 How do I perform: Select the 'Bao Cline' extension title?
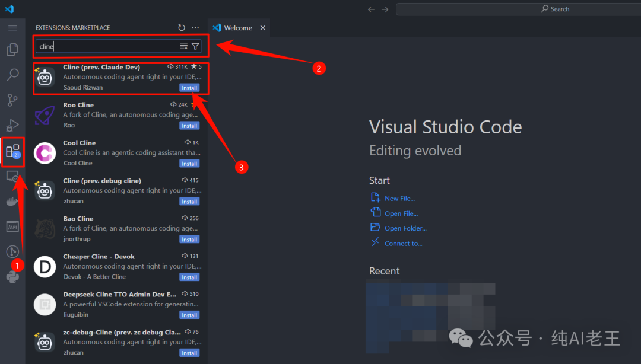pyautogui.click(x=78, y=219)
